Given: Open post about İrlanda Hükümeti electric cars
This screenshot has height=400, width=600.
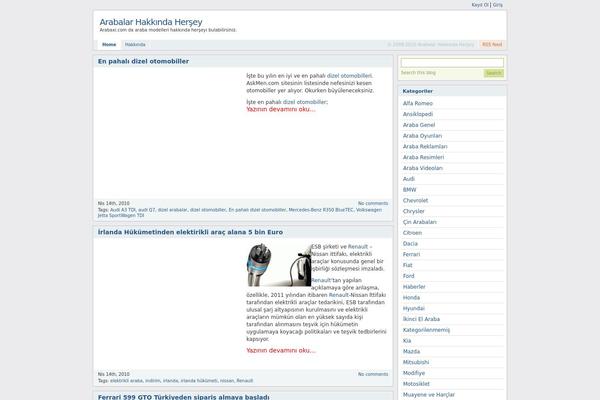Looking at the screenshot, I should pyautogui.click(x=191, y=232).
